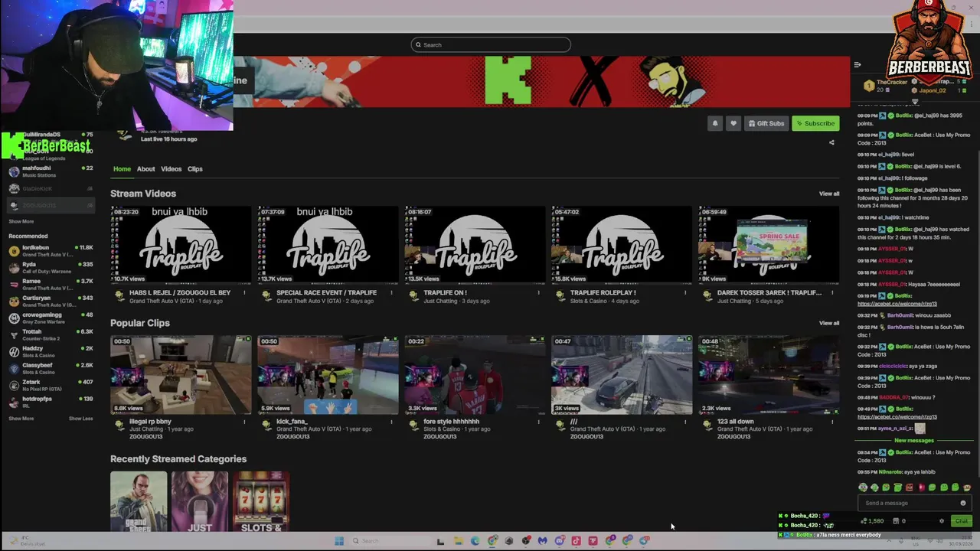Open chat settings gear icon
Viewport: 980px width, 551px height.
pyautogui.click(x=942, y=521)
